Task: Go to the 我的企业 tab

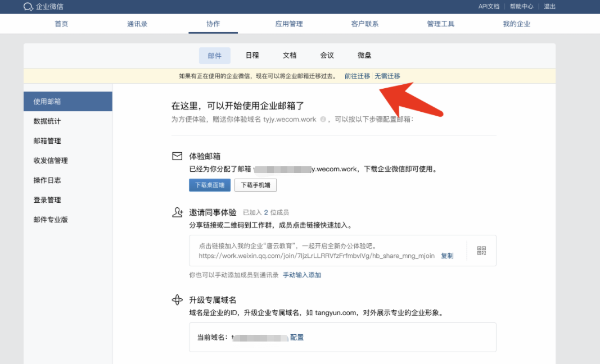Action: coord(517,24)
